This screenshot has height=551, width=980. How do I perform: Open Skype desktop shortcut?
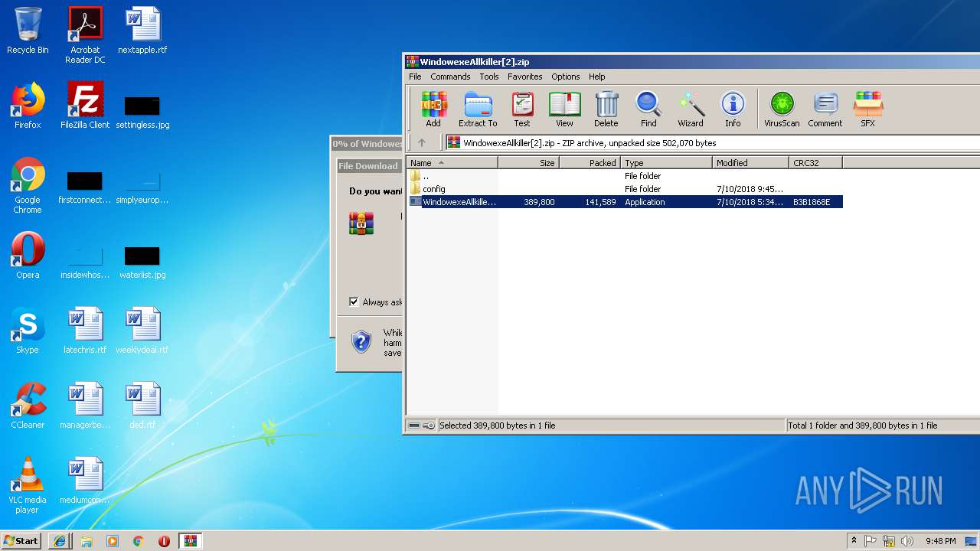click(28, 331)
